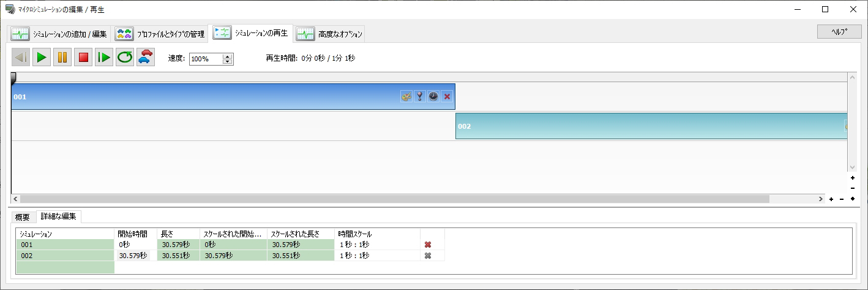Click the ヘルプ button
868x290 pixels.
[839, 32]
